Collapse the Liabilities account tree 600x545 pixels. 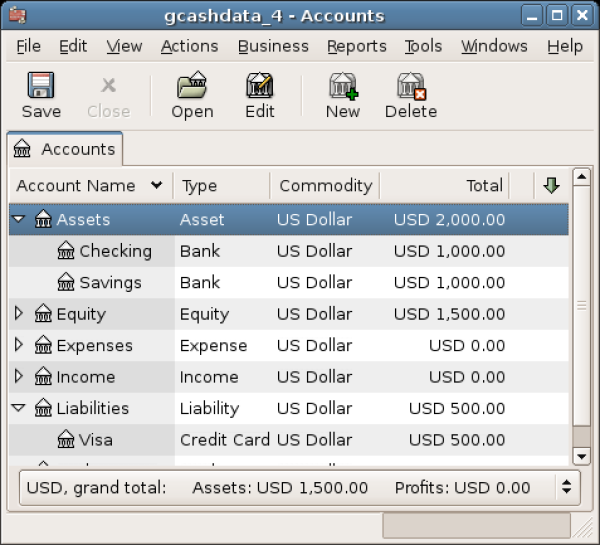19,408
